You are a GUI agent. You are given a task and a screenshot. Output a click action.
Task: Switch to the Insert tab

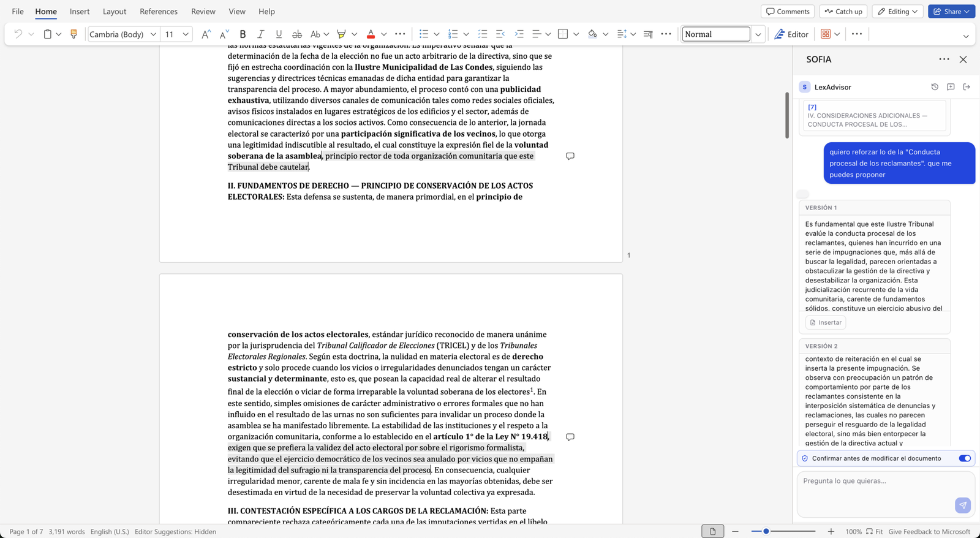point(80,12)
